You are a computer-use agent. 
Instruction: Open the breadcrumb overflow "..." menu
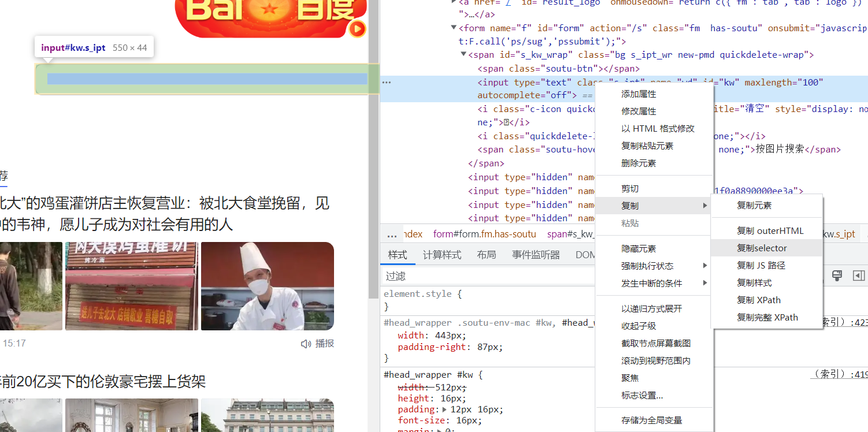point(392,234)
